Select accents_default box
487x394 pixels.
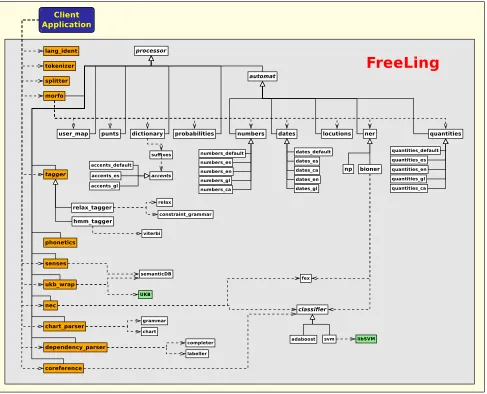pos(111,165)
